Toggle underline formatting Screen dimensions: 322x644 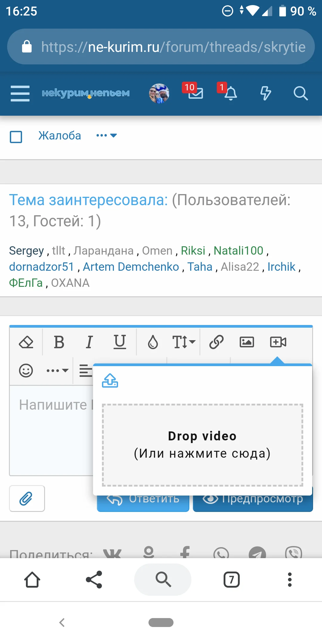click(120, 342)
